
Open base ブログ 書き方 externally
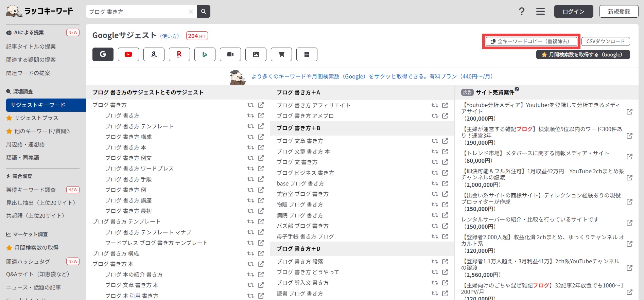(445, 183)
